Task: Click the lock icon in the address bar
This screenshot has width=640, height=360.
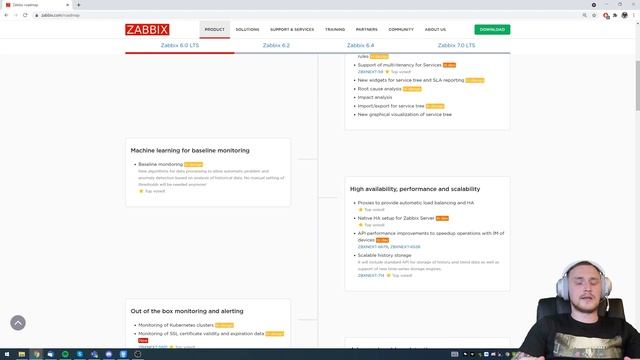Action: [x=36, y=15]
